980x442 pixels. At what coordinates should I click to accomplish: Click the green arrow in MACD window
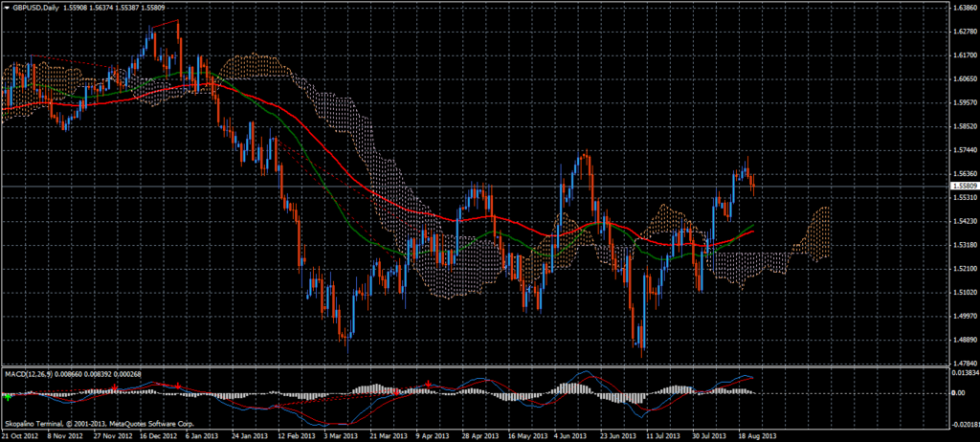coord(8,395)
